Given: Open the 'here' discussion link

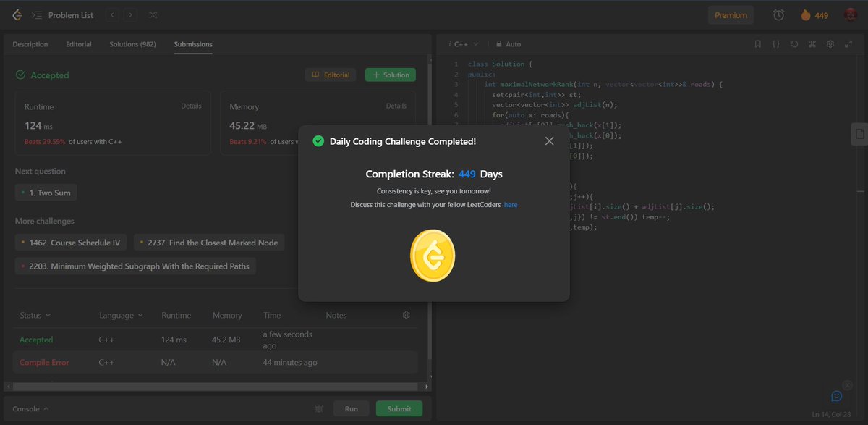Looking at the screenshot, I should click(511, 204).
